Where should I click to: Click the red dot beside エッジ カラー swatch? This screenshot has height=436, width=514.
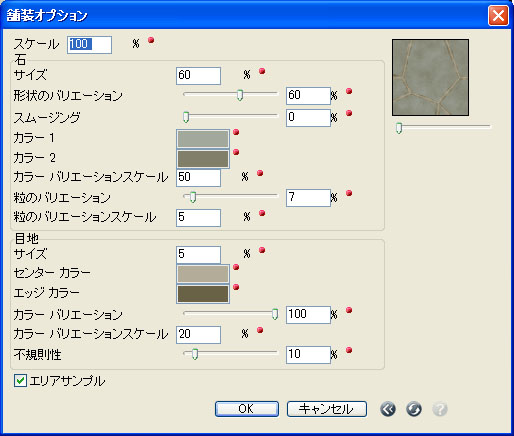click(236, 287)
